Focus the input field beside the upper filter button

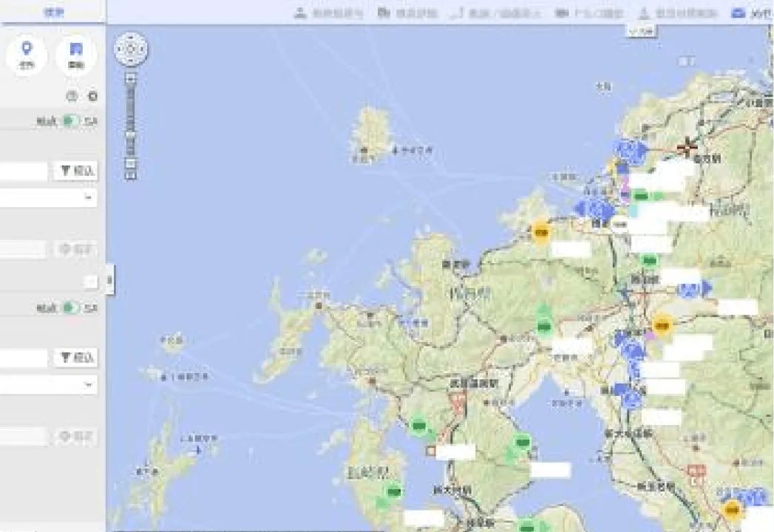[x=24, y=171]
